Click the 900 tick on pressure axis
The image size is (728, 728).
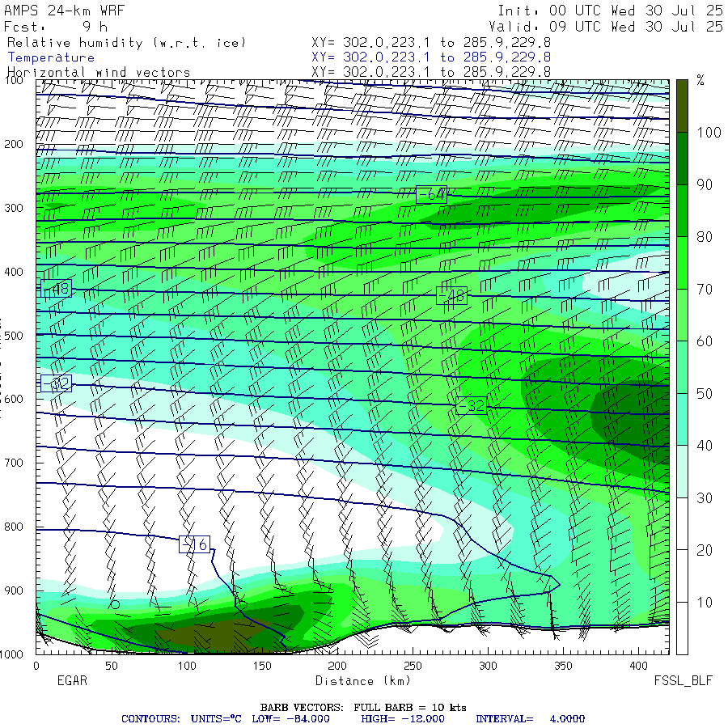[14, 590]
